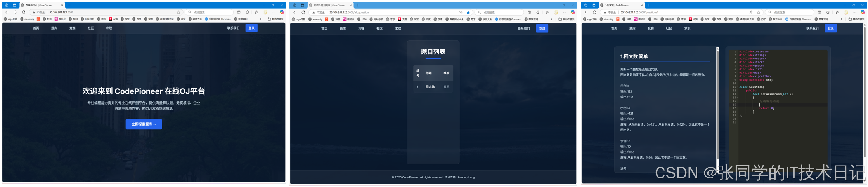Image resolution: width=868 pixels, height=187 pixels.
Task: Click the forward arrow in the homepage window
Action: 15,12
